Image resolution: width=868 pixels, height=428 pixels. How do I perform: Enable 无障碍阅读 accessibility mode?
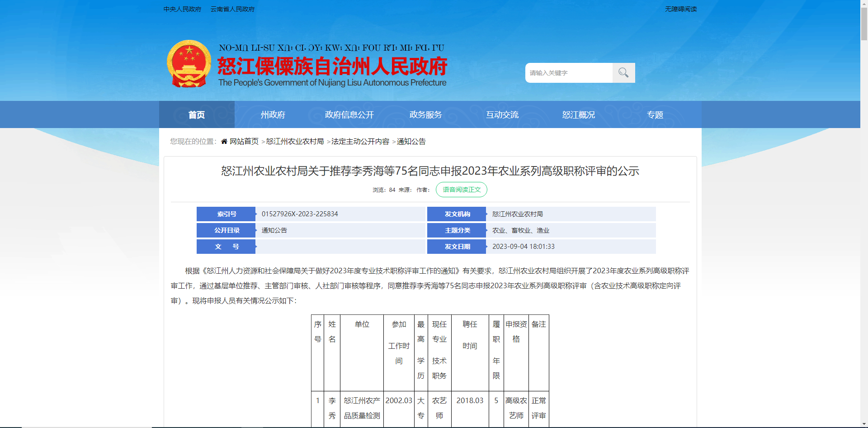point(681,9)
